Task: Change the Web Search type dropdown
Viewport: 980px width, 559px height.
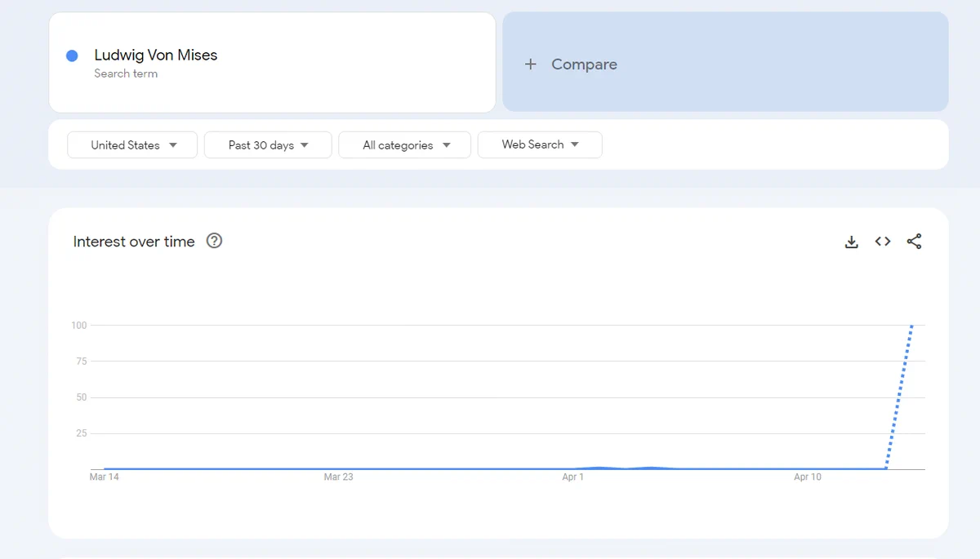Action: 540,144
